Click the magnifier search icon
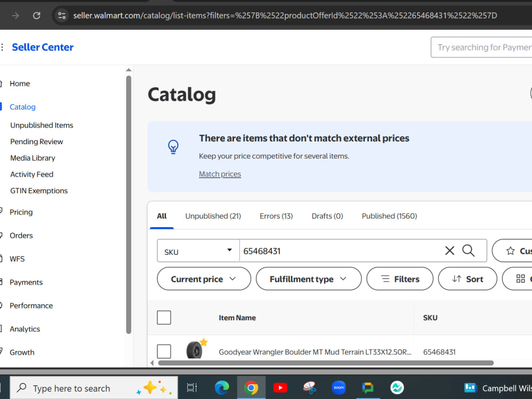532x399 pixels. click(x=468, y=251)
